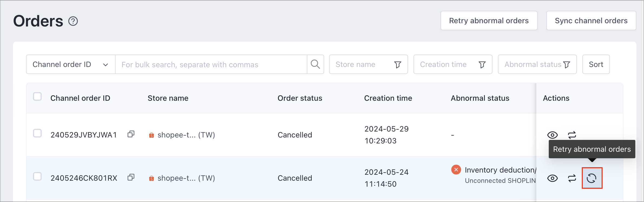This screenshot has height=202, width=644.
Task: Copy order ID 2405246CK801RX
Action: click(131, 177)
